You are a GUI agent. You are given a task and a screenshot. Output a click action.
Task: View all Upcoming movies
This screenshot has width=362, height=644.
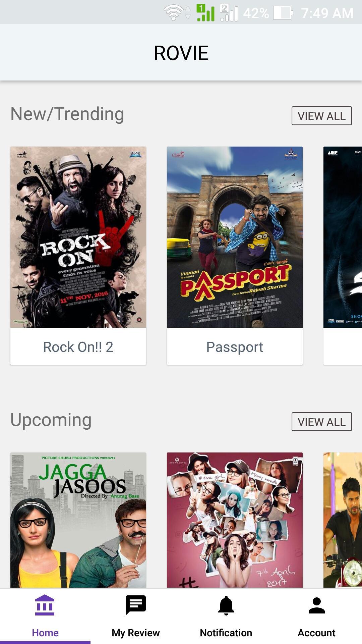click(322, 422)
